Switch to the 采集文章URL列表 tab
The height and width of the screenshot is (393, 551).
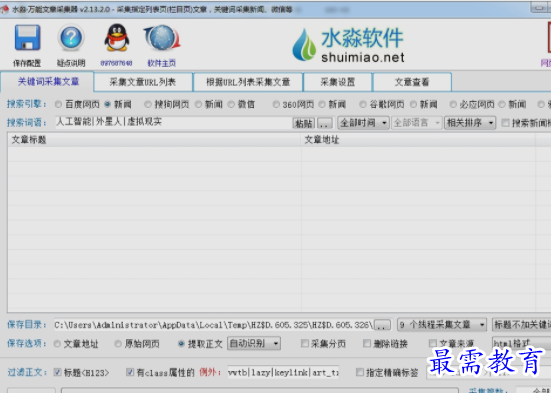pyautogui.click(x=143, y=82)
